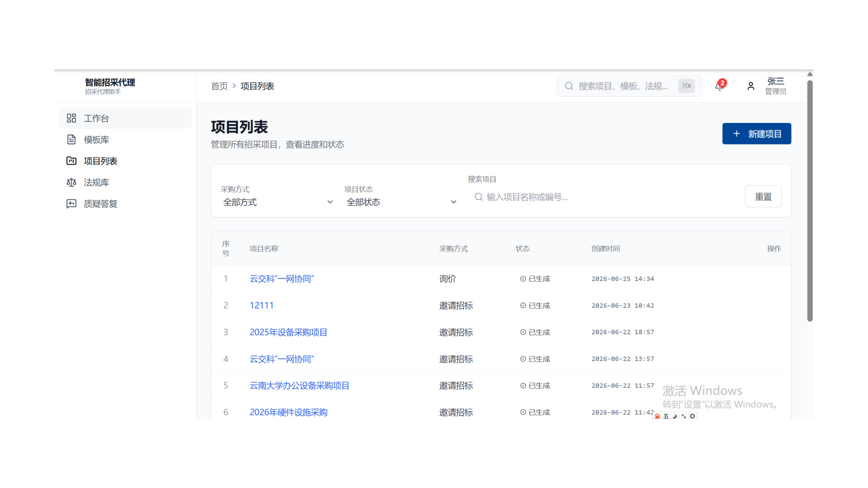Viewport: 868px width, 488px height.
Task: Click the user profile avatar icon
Action: coord(751,86)
